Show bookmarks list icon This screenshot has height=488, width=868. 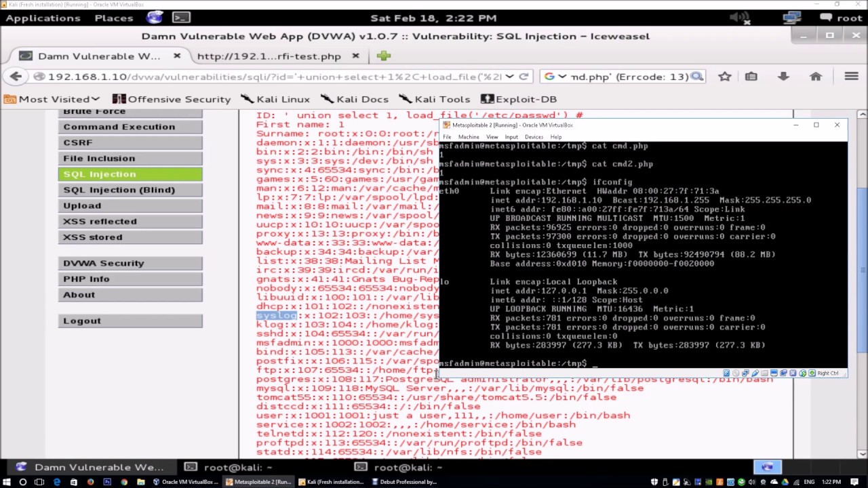(x=751, y=77)
